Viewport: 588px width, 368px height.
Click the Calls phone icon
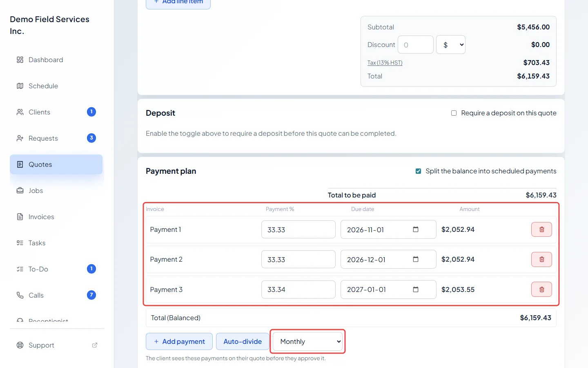[x=20, y=295]
